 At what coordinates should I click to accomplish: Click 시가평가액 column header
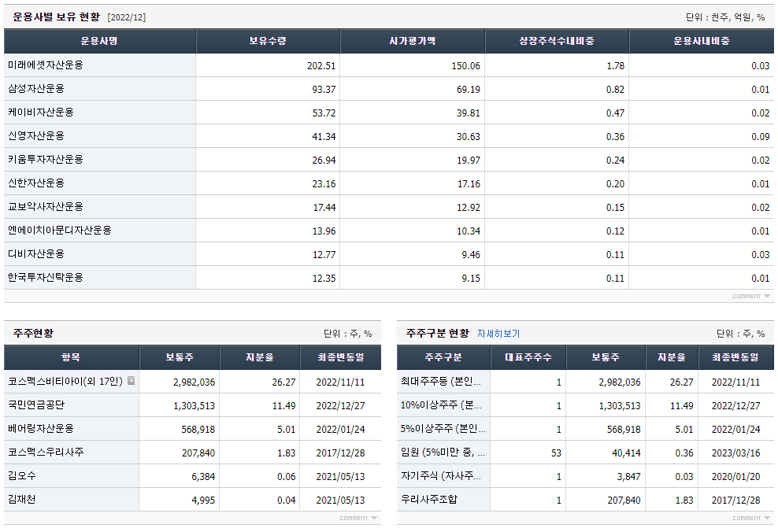pyautogui.click(x=413, y=41)
